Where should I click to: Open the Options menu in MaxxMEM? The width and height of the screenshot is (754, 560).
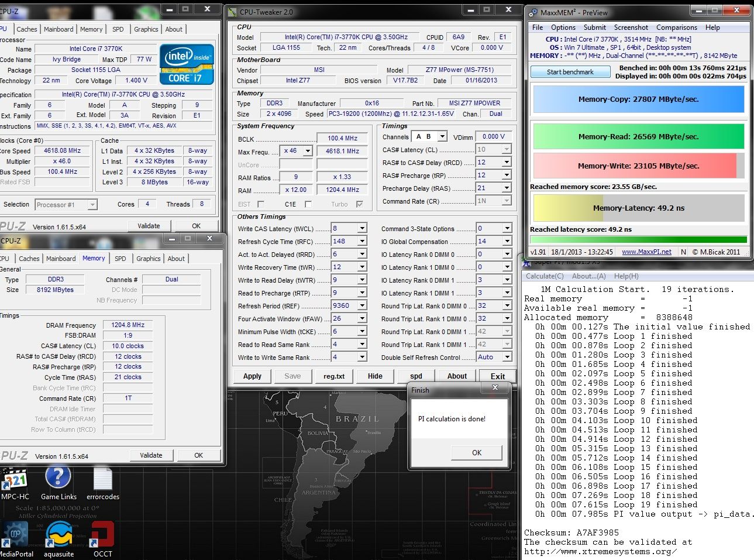click(x=563, y=28)
